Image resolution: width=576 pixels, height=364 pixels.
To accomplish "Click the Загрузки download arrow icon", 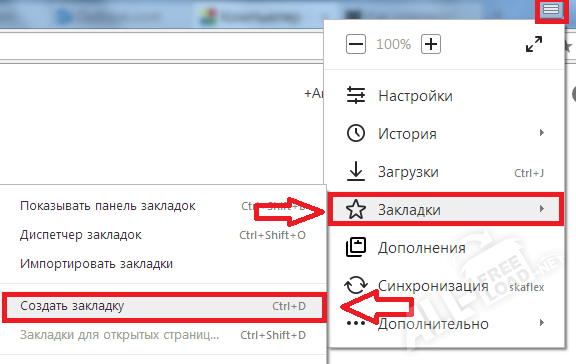I will (356, 171).
